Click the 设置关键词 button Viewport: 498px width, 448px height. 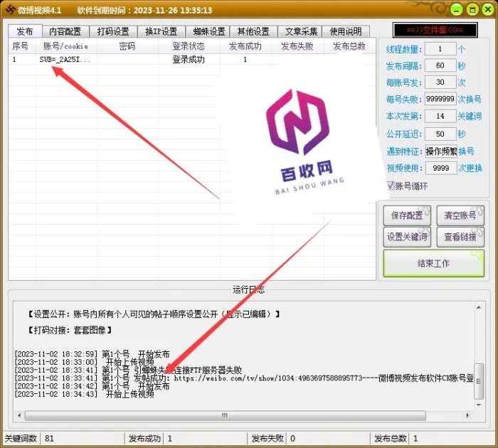(407, 237)
